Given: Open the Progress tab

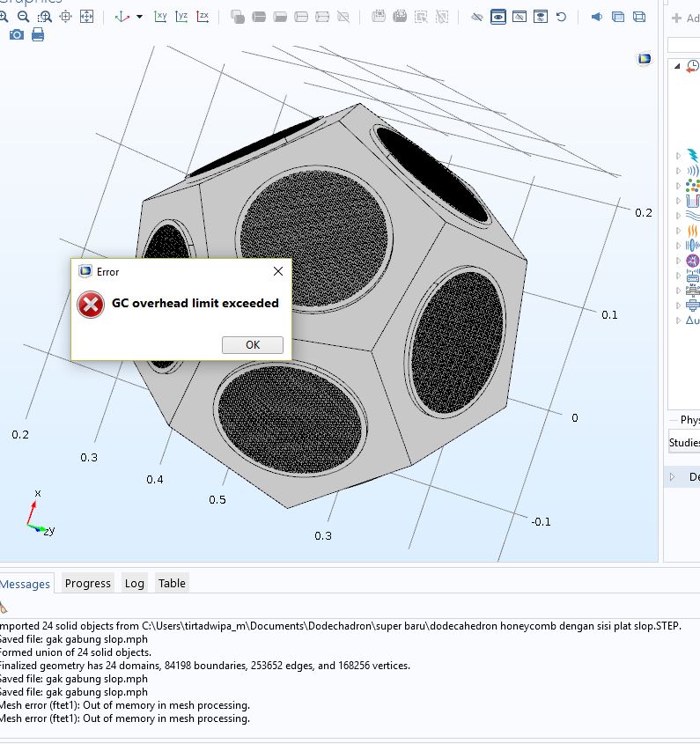Looking at the screenshot, I should (88, 583).
